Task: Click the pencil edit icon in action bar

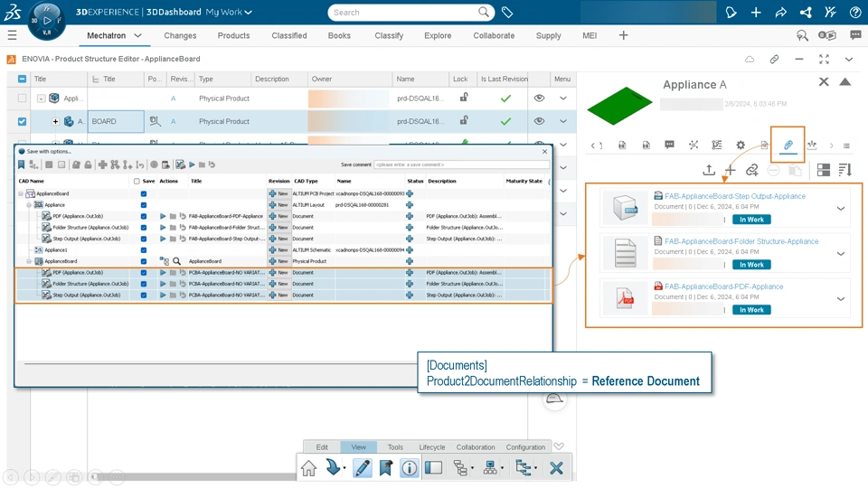Action: tap(362, 468)
